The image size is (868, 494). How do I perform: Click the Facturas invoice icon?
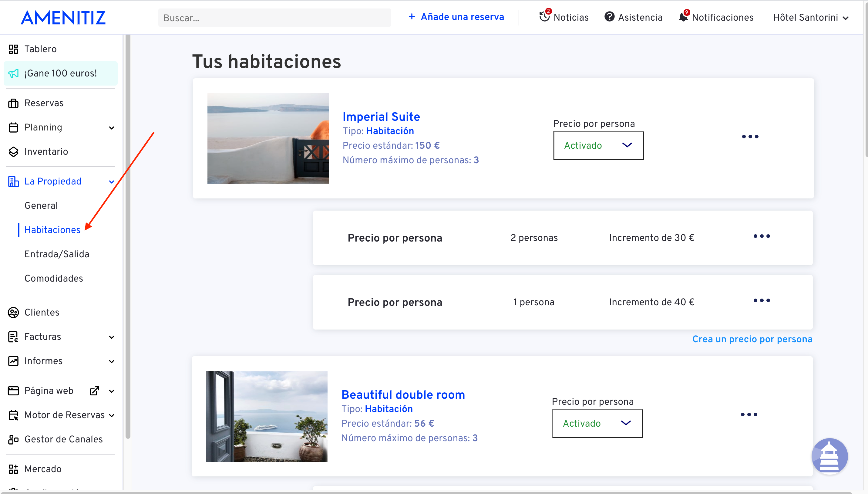coord(13,337)
